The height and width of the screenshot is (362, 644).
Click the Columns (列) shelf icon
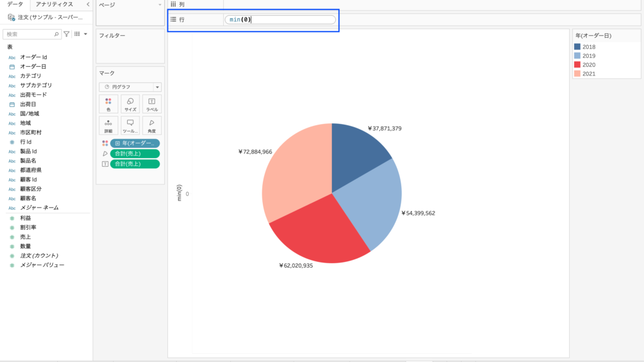coord(174,4)
